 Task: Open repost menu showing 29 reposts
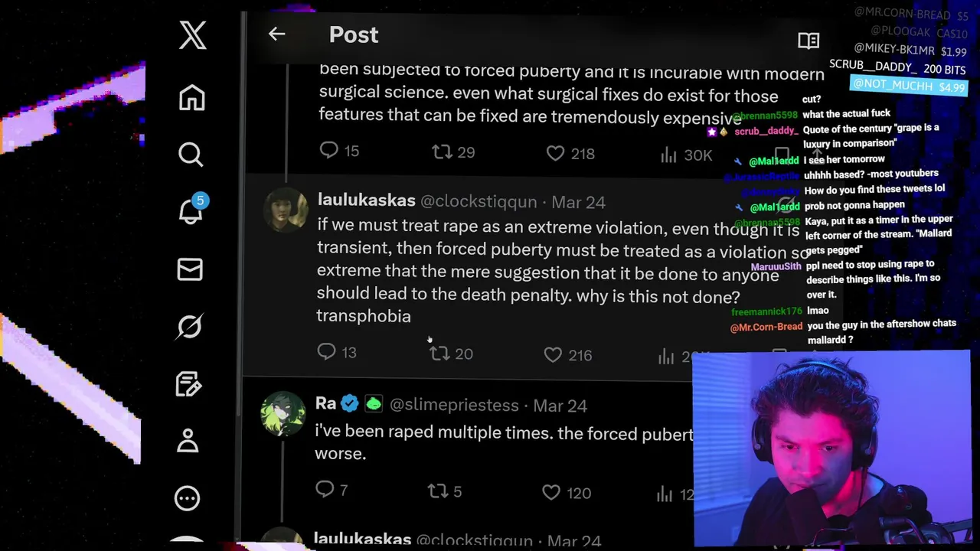coord(443,152)
